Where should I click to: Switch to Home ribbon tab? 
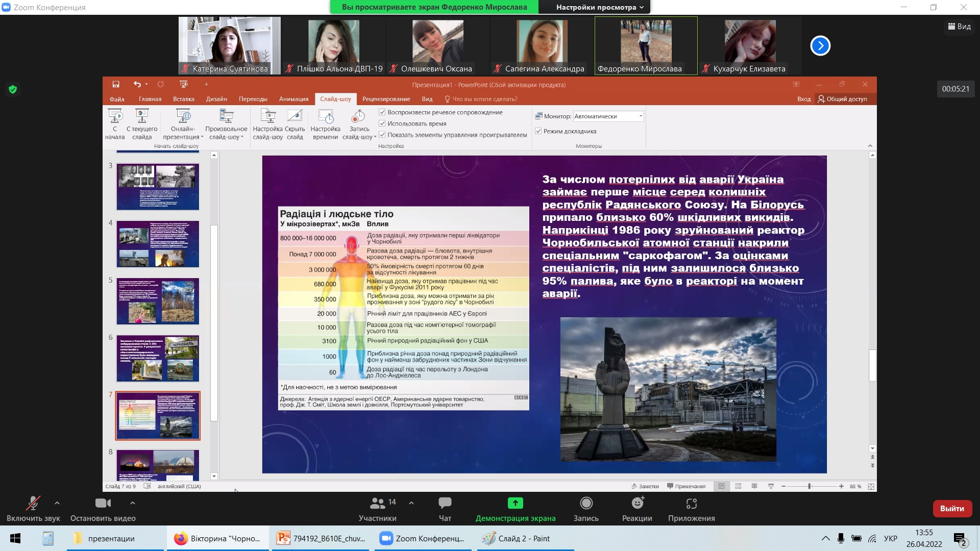pyautogui.click(x=150, y=99)
